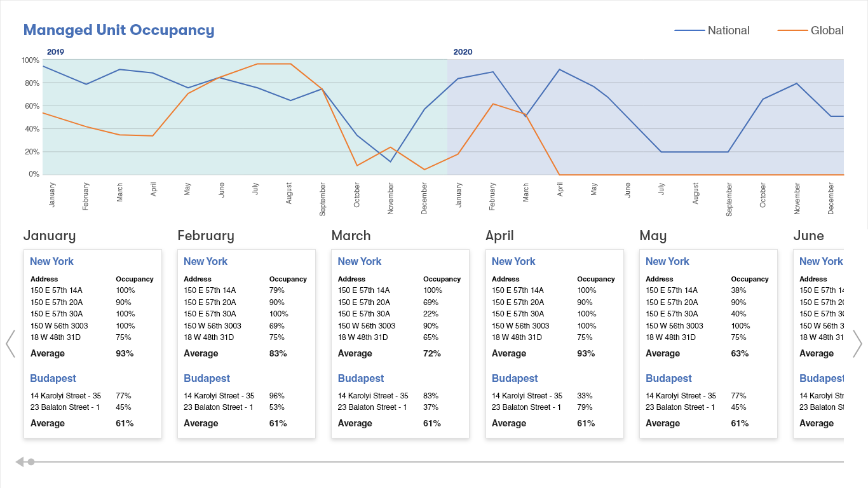The image size is (868, 488).
Task: Click the scrollbar left triangle arrow
Action: tap(19, 462)
